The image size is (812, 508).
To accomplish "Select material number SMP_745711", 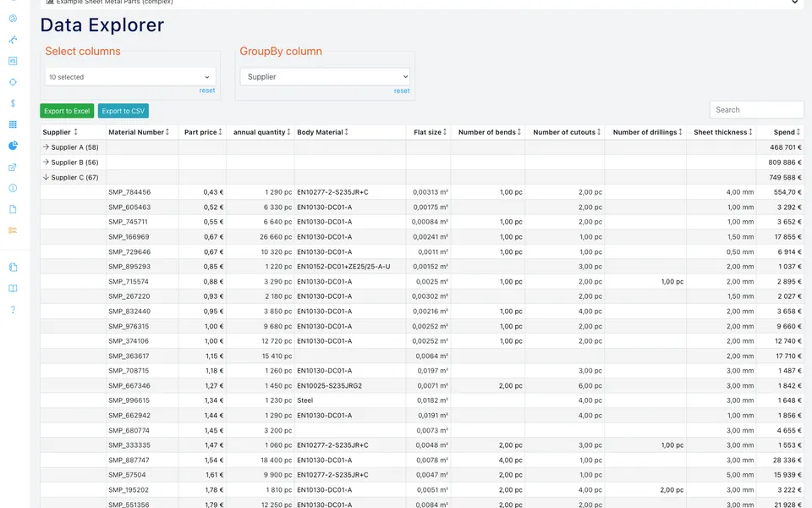I will 128,222.
